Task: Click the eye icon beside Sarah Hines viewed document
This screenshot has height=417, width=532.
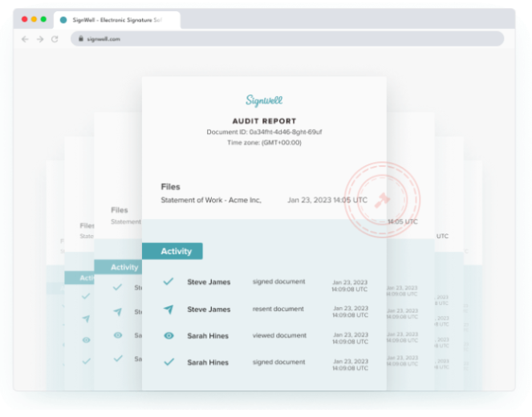Action: (169, 336)
